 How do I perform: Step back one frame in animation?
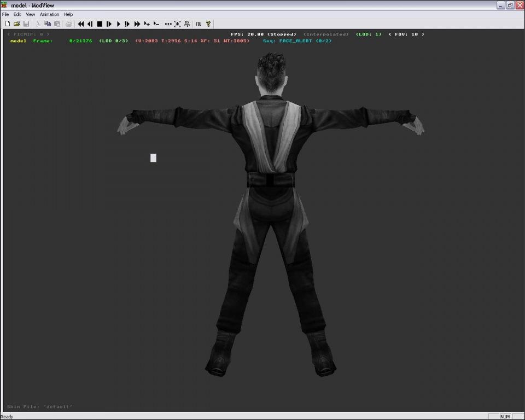click(x=90, y=24)
